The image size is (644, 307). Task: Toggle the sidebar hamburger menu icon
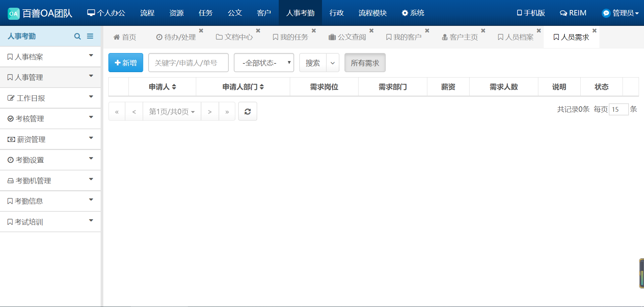(90, 36)
